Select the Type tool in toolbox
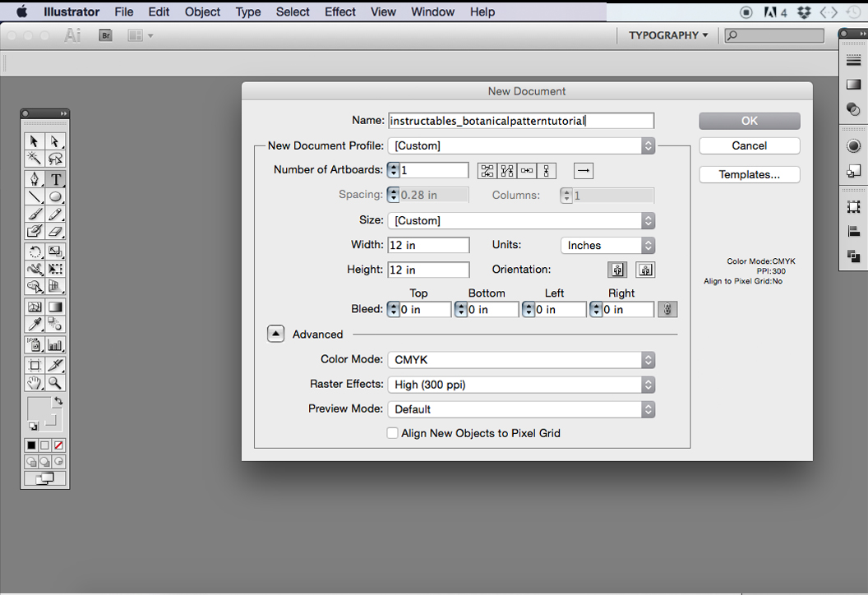The height and width of the screenshot is (595, 868). (55, 179)
